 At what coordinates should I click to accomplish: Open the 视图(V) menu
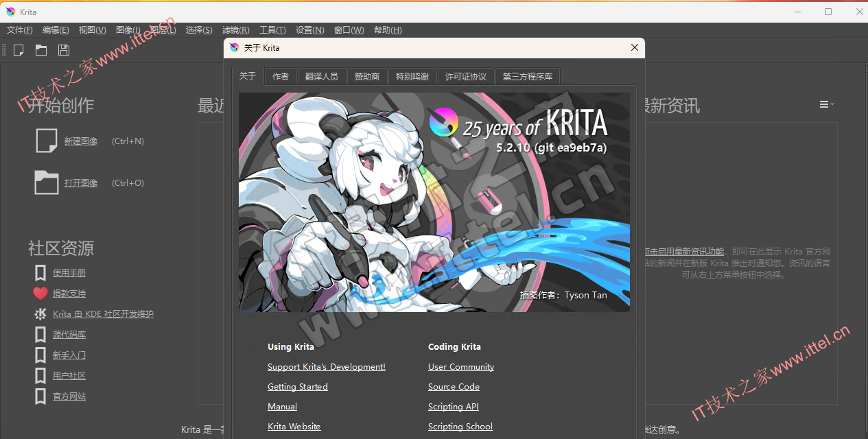(x=92, y=30)
